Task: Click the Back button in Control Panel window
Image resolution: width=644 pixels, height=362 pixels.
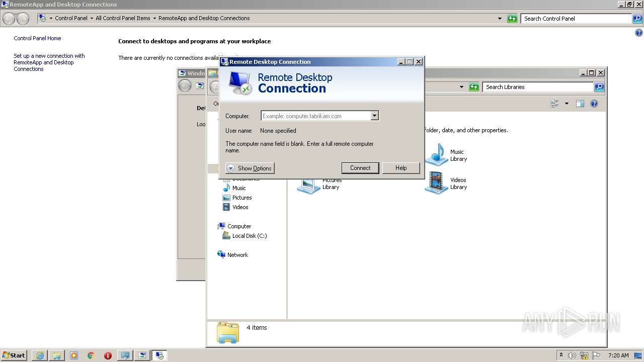Action: (x=9, y=19)
